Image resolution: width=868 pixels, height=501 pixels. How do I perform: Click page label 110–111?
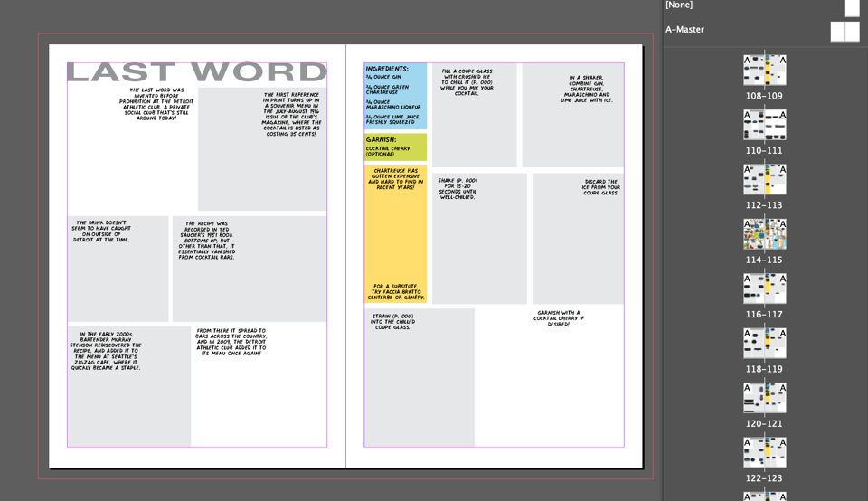click(x=764, y=151)
